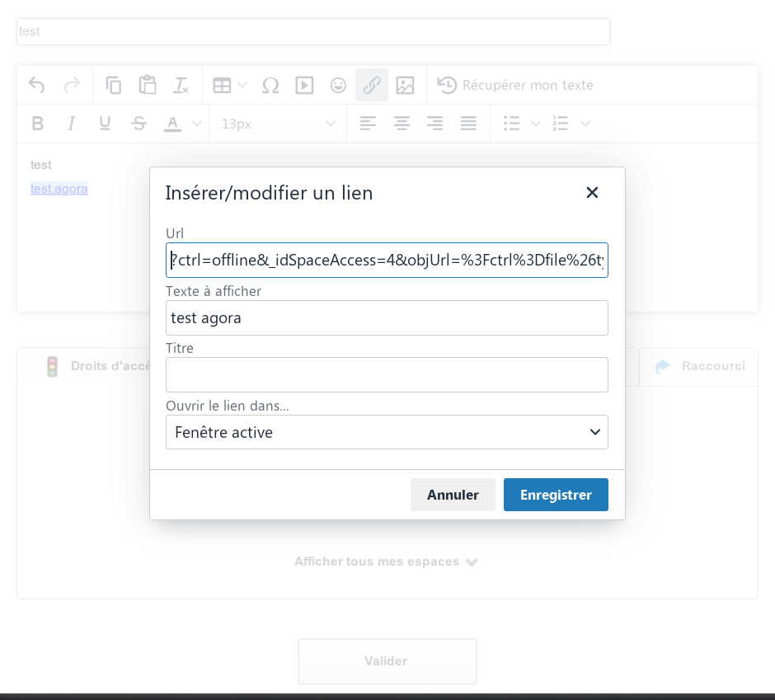Click the Enregistrer button

pyautogui.click(x=556, y=495)
